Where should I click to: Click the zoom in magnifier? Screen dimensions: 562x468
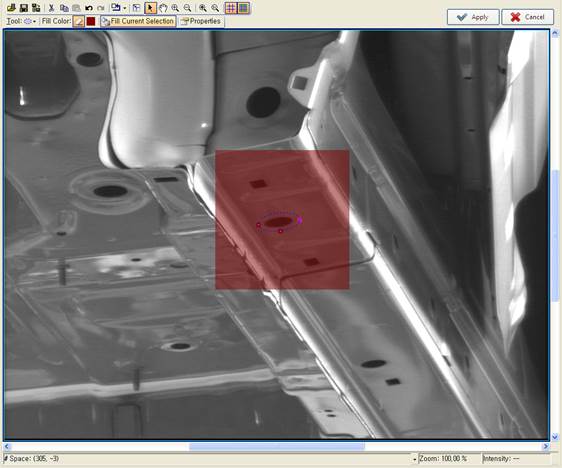click(175, 8)
